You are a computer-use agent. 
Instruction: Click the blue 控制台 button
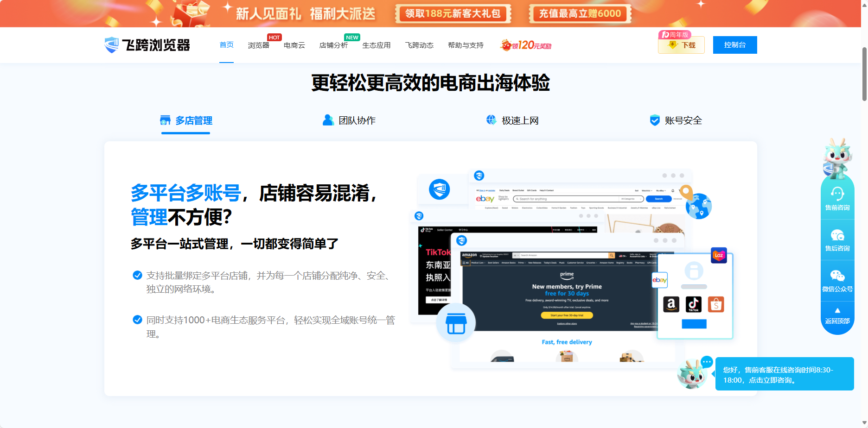(x=735, y=45)
